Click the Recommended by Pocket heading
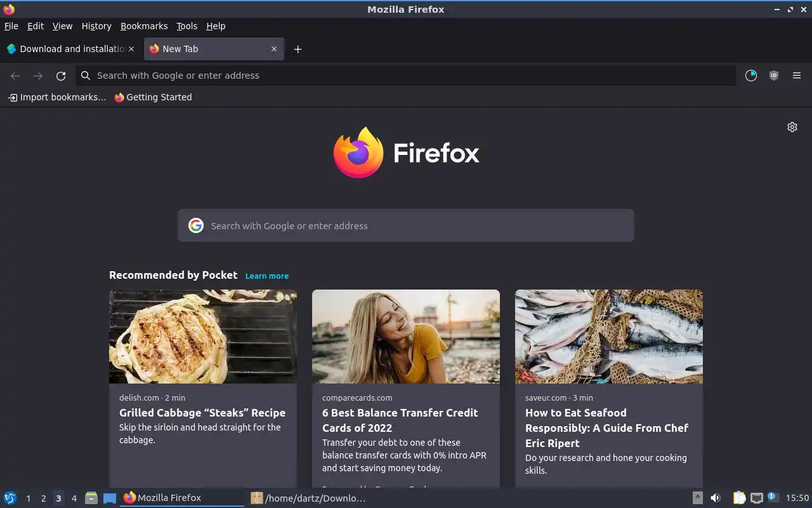 click(173, 275)
